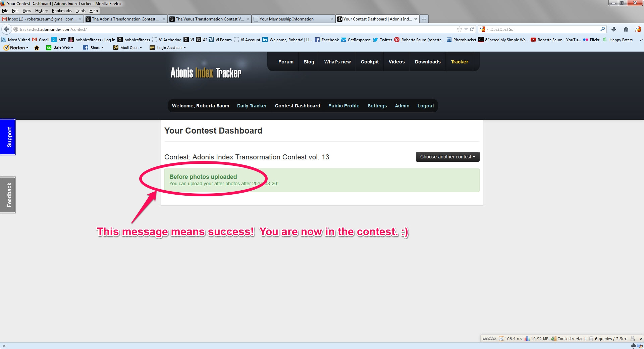The width and height of the screenshot is (644, 349).
Task: Open the VI Forum bookmark
Action: click(220, 40)
